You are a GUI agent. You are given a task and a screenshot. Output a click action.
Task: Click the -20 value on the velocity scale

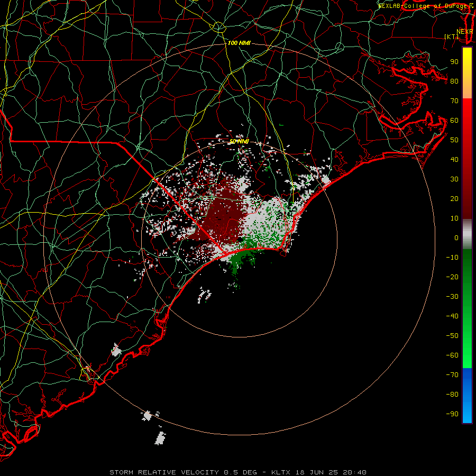[452, 277]
